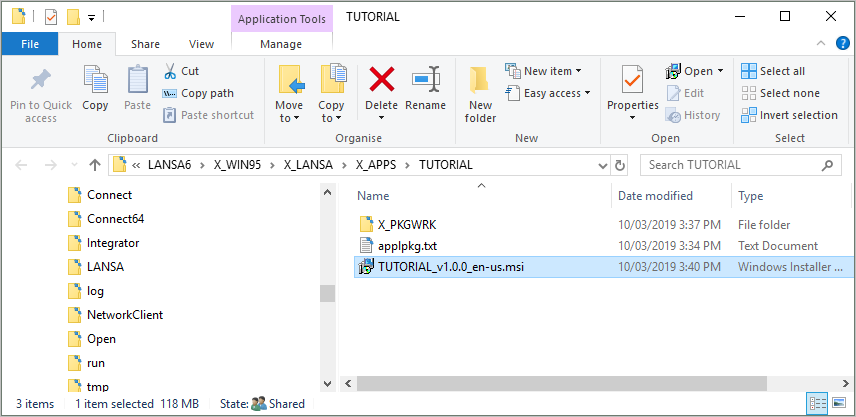The height and width of the screenshot is (417, 856).
Task: Rename the selected file
Action: (x=426, y=87)
